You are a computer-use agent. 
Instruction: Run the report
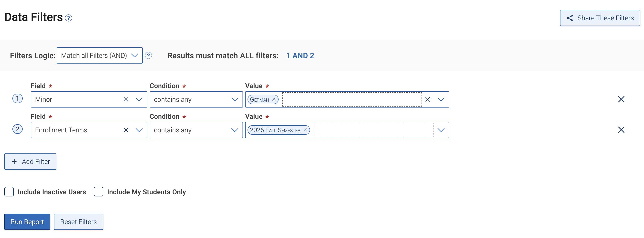click(x=27, y=222)
